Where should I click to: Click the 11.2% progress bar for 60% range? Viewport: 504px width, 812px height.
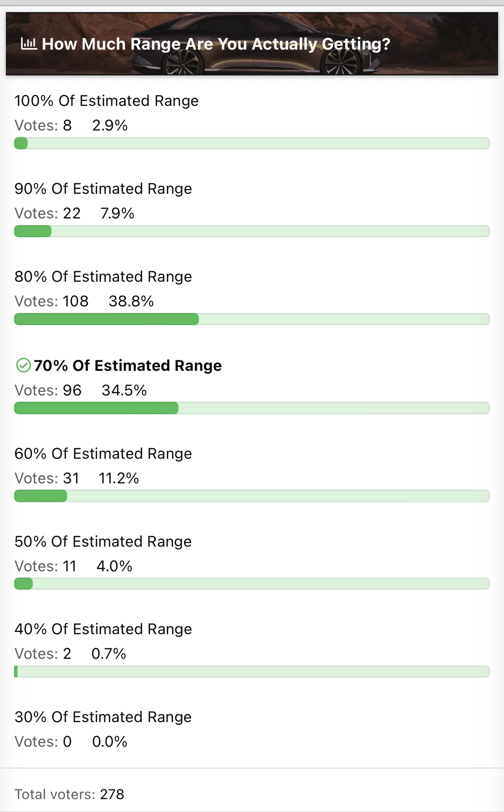coord(252,496)
